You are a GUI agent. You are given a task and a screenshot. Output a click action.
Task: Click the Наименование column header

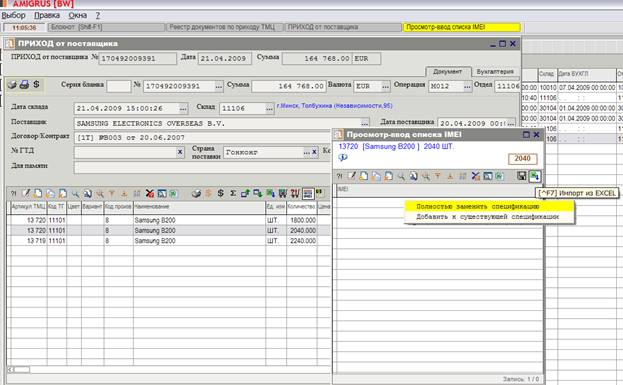point(199,207)
